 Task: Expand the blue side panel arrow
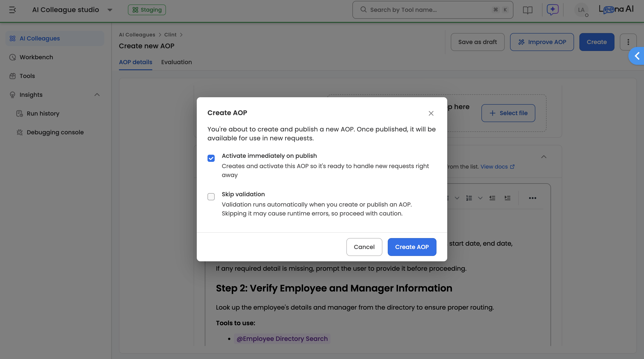[636, 56]
